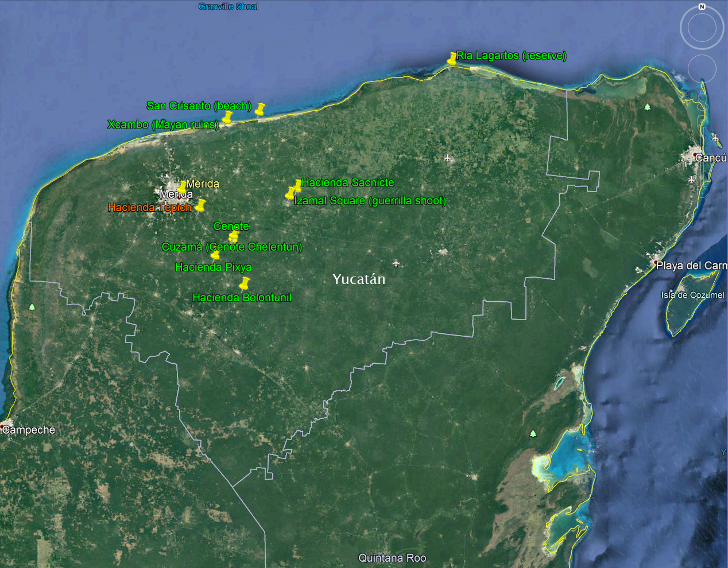
Task: Click the Xcambo Mayan ruins pushpin
Action: pos(227,117)
